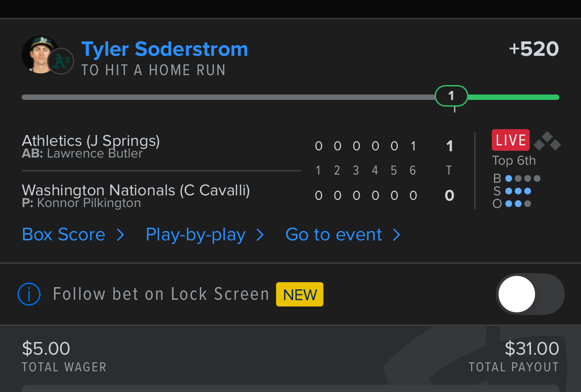
Task: Open the Box Score link
Action: coord(64,235)
